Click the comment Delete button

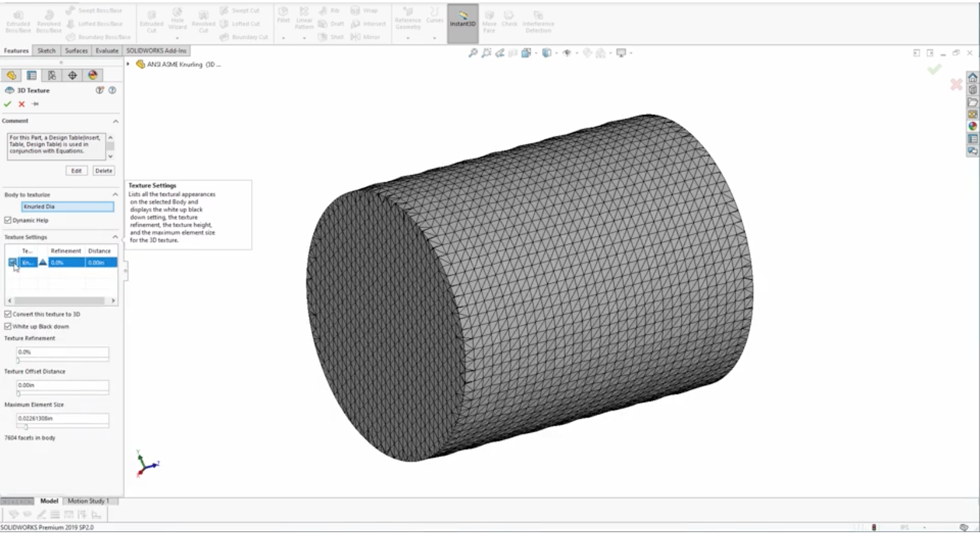click(x=103, y=170)
